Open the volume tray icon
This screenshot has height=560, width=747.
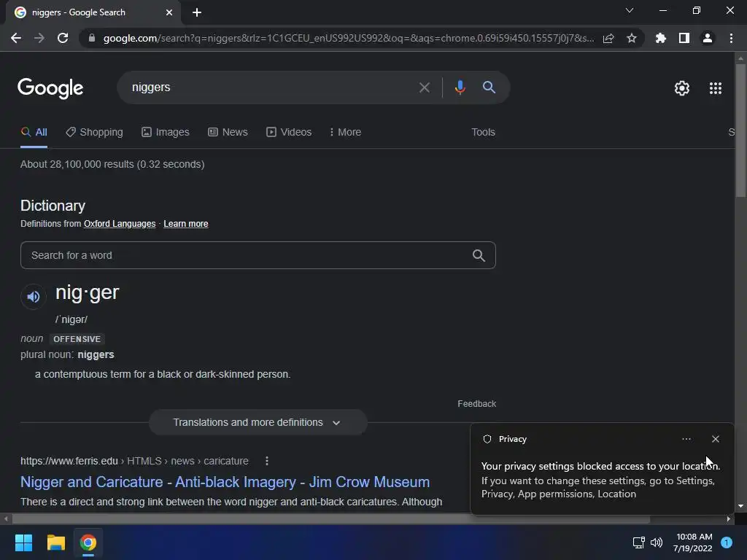click(x=656, y=542)
